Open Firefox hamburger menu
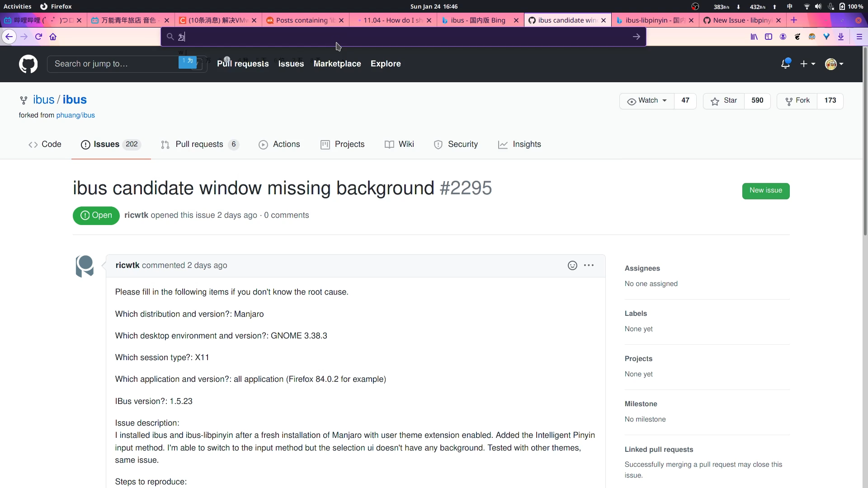This screenshot has height=488, width=868. click(859, 37)
